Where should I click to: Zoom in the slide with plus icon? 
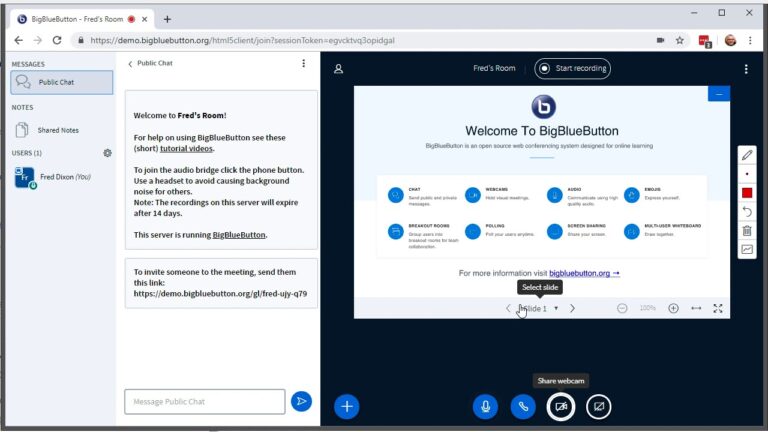(x=673, y=308)
